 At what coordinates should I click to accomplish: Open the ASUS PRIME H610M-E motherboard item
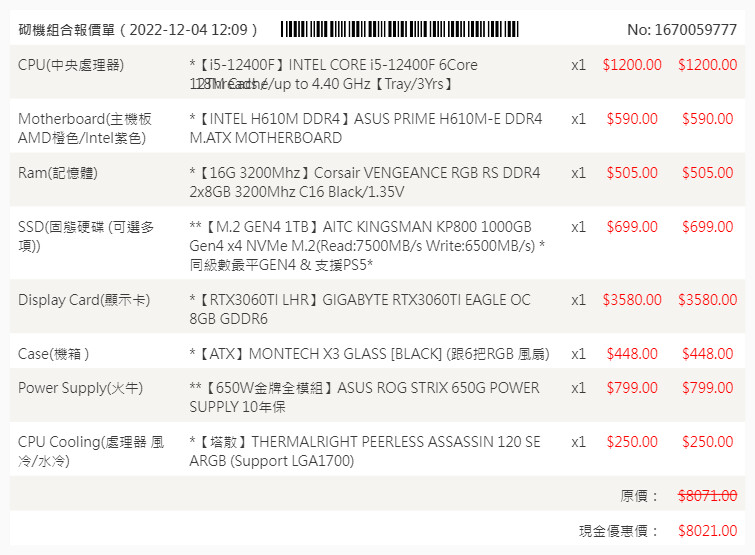point(365,128)
